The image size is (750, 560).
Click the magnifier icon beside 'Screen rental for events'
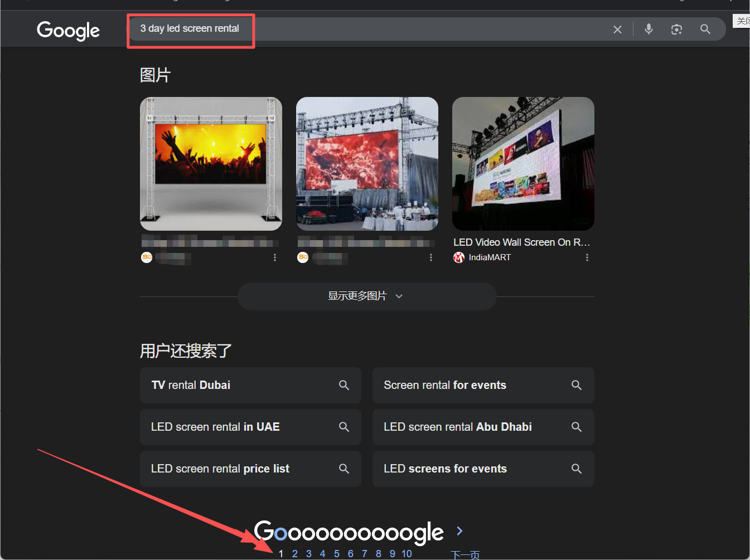tap(577, 385)
